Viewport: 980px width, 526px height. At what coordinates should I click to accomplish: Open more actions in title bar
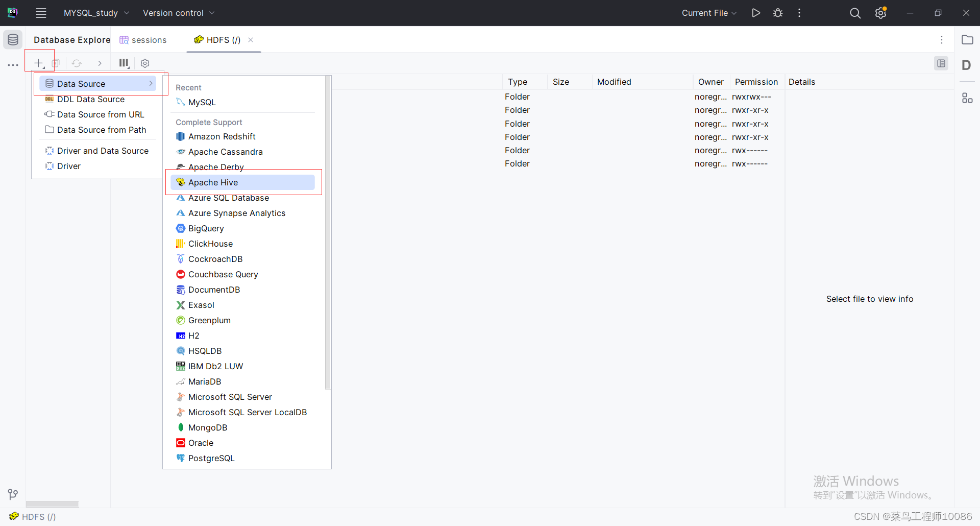click(799, 13)
